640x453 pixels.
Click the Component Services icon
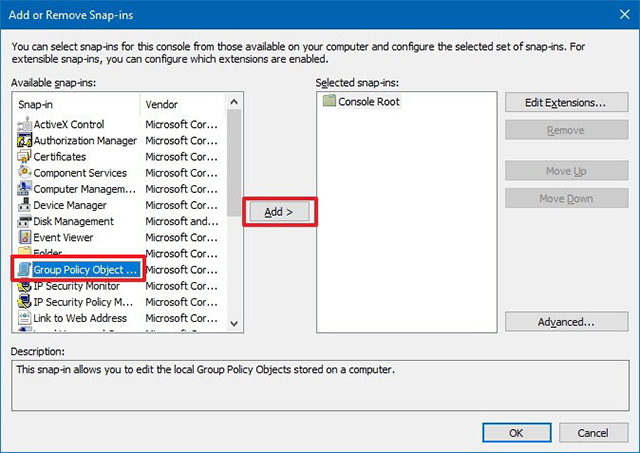24,173
